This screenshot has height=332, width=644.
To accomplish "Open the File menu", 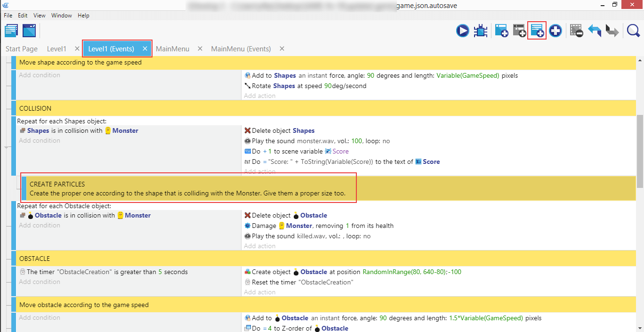I will [x=8, y=16].
